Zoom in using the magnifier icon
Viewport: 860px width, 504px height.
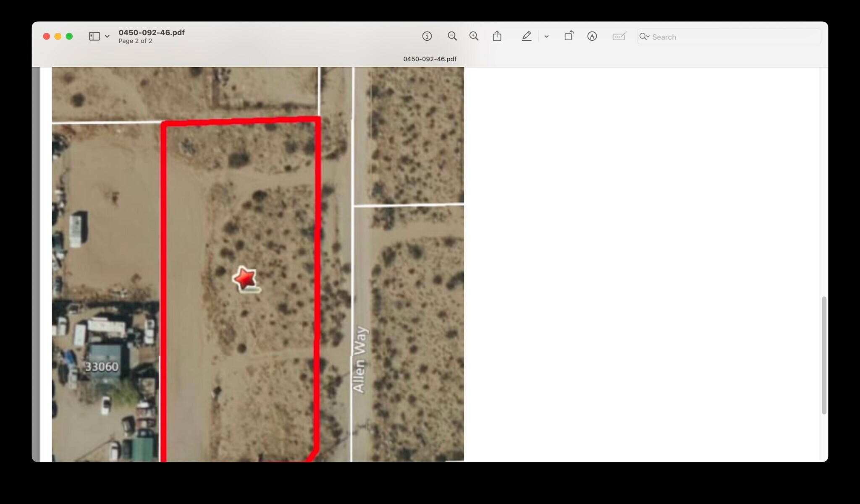click(x=474, y=36)
